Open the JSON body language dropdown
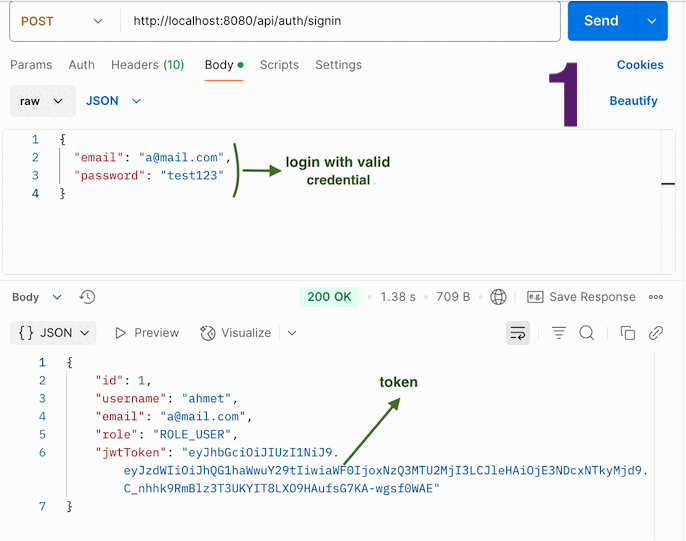 click(x=113, y=101)
